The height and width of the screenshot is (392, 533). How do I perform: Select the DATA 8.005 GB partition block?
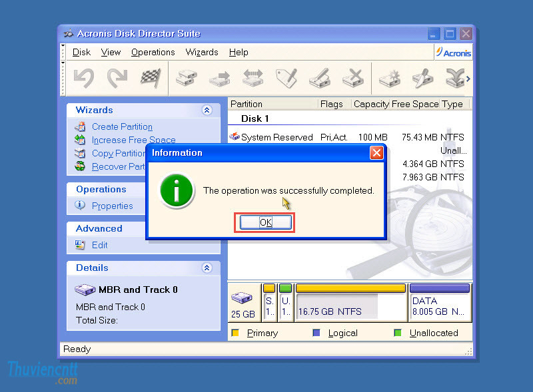(440, 302)
